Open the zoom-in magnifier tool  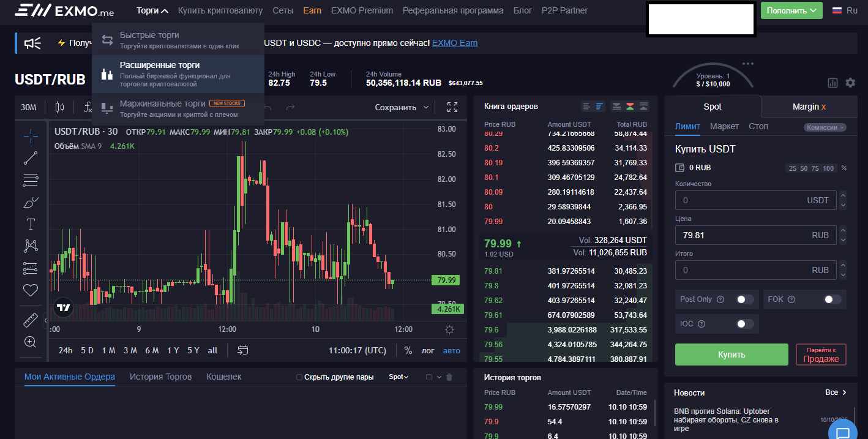tap(31, 342)
